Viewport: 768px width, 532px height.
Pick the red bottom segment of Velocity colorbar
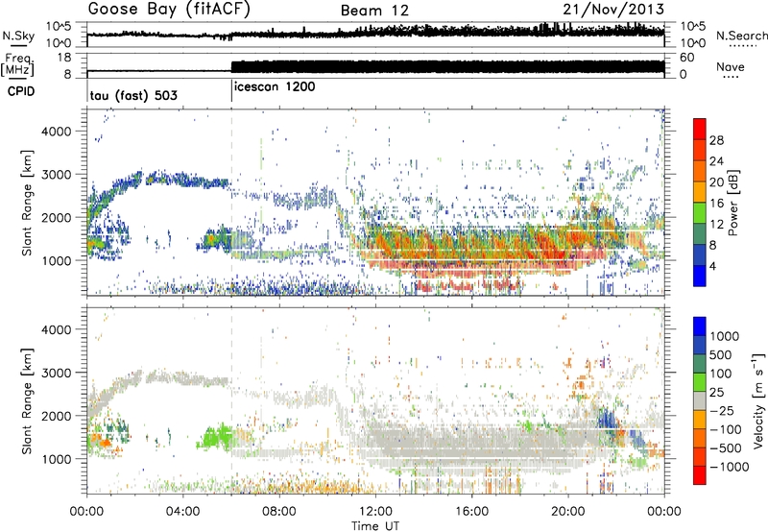[700, 475]
